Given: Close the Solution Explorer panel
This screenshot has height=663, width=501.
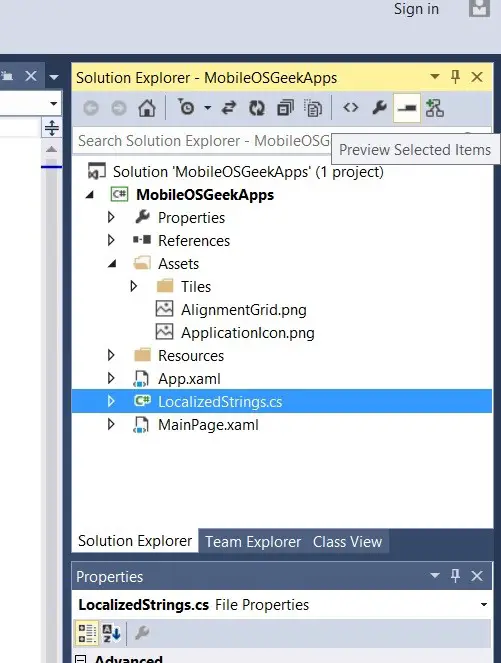Looking at the screenshot, I should [477, 77].
